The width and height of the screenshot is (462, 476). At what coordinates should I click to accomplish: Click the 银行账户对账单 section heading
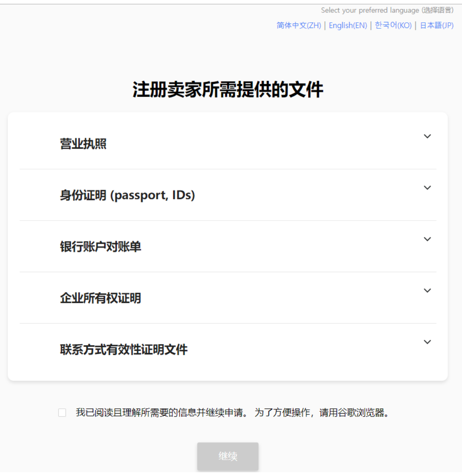pyautogui.click(x=101, y=247)
